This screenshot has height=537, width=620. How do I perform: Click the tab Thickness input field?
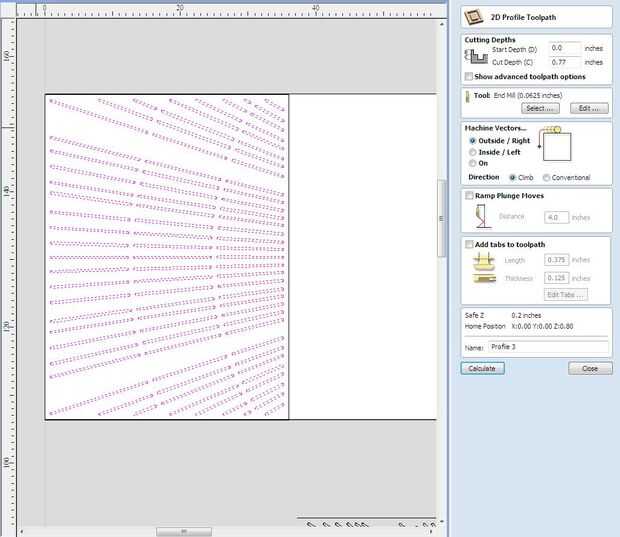point(556,278)
